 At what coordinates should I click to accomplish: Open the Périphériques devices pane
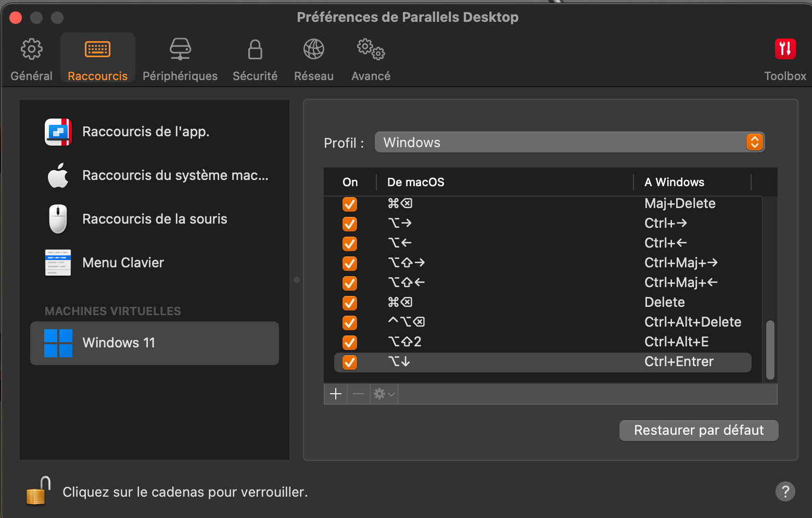pos(180,58)
